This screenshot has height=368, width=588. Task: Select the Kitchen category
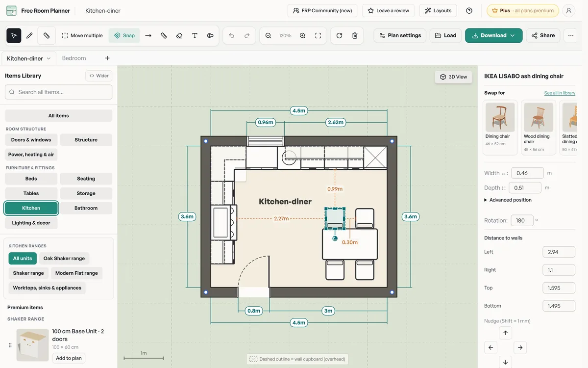coord(31,208)
